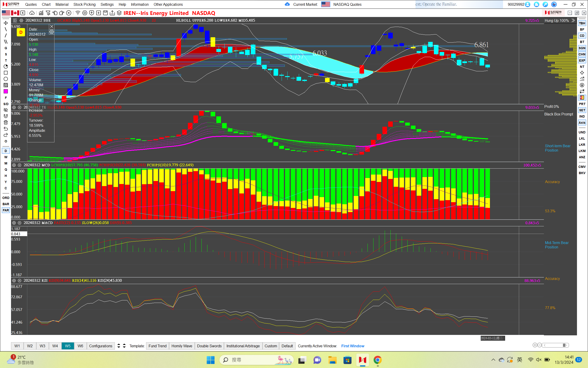Click the undo arrow in drawing toolbar

coord(6,129)
